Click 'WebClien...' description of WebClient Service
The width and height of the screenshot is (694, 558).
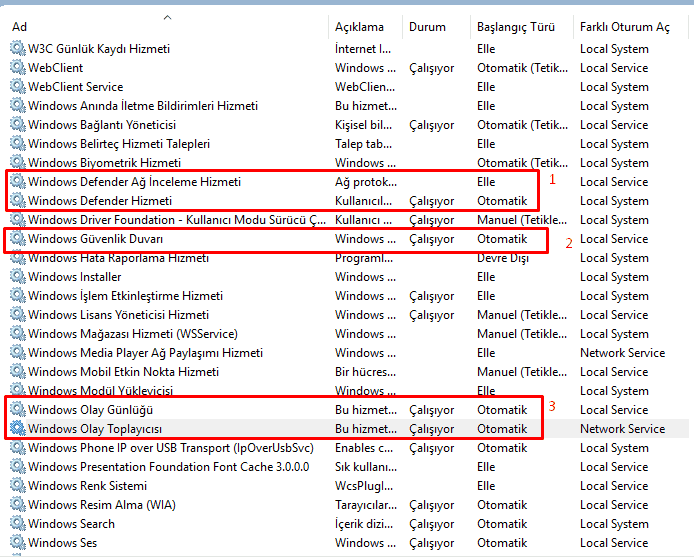365,87
